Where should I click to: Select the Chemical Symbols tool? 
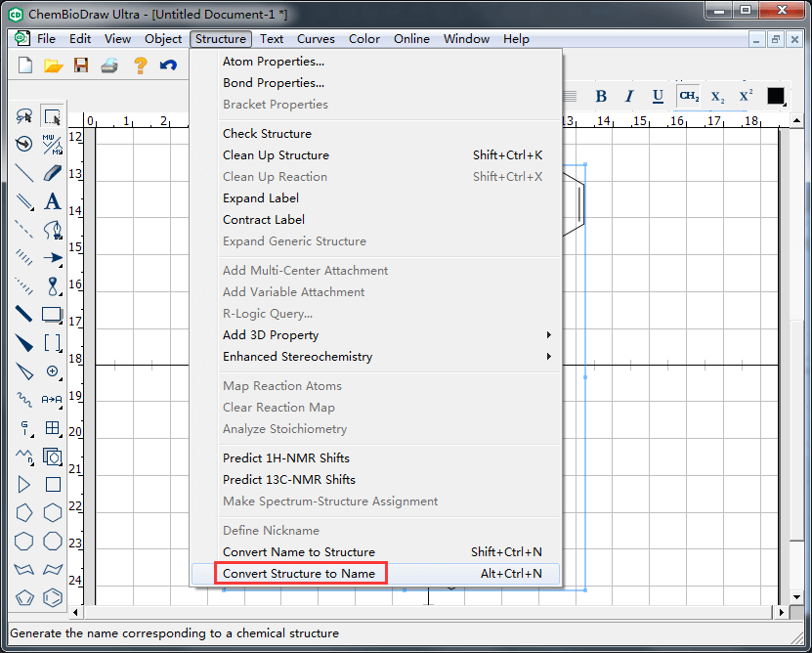53,371
